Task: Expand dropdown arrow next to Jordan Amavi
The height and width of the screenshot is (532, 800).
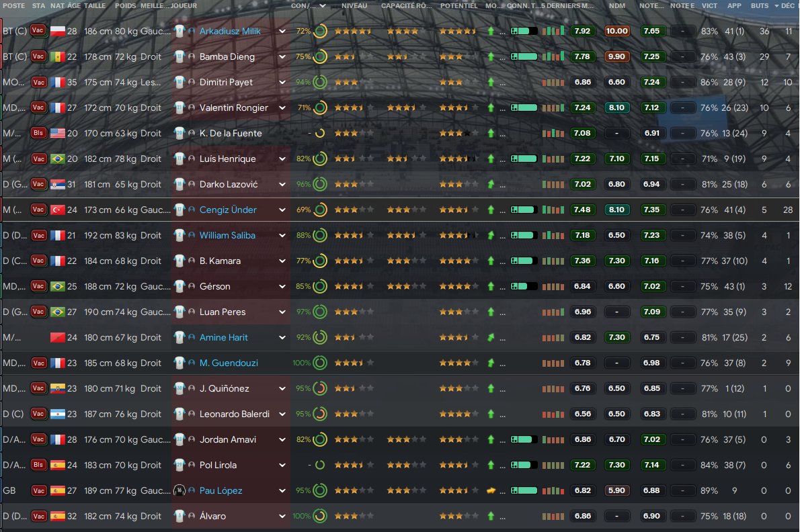Action: point(282,439)
